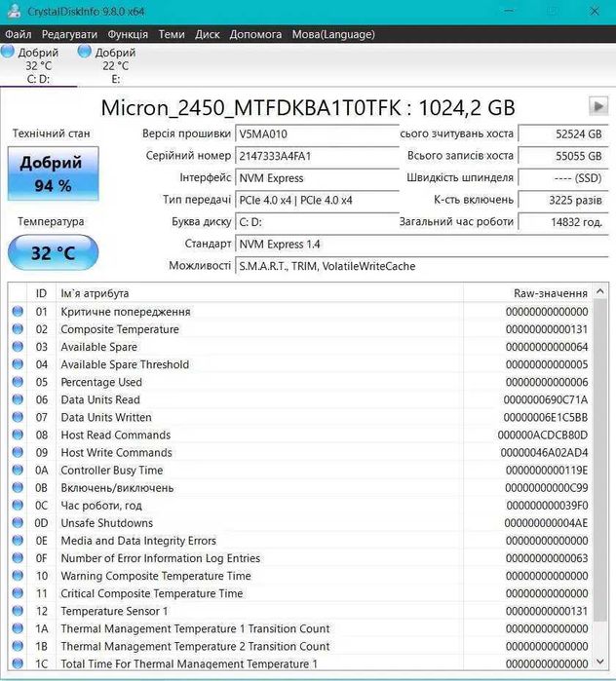This screenshot has height=681, width=616.
Task: Open the Редагувати menu
Action: point(69,34)
